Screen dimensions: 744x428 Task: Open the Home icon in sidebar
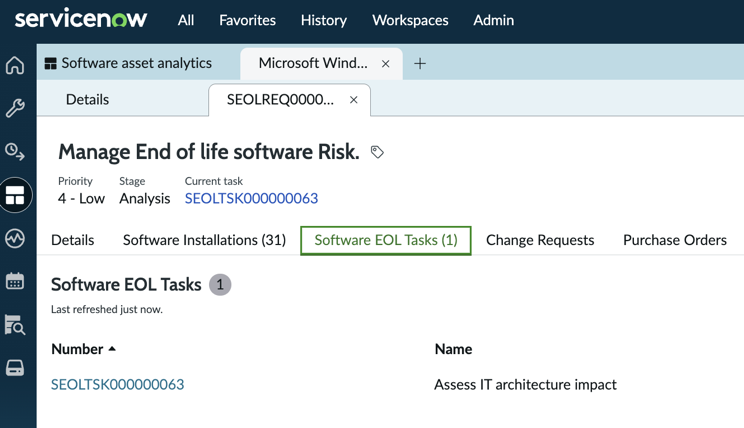pos(15,65)
